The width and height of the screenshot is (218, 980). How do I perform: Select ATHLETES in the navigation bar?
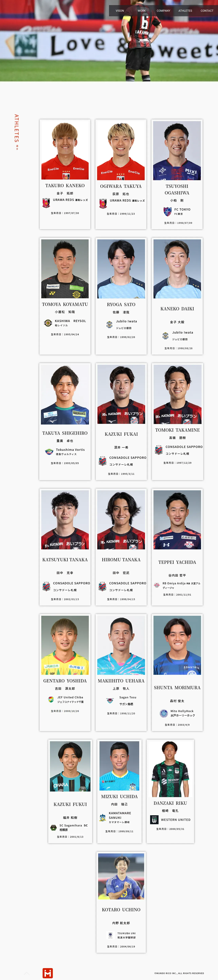point(185,11)
